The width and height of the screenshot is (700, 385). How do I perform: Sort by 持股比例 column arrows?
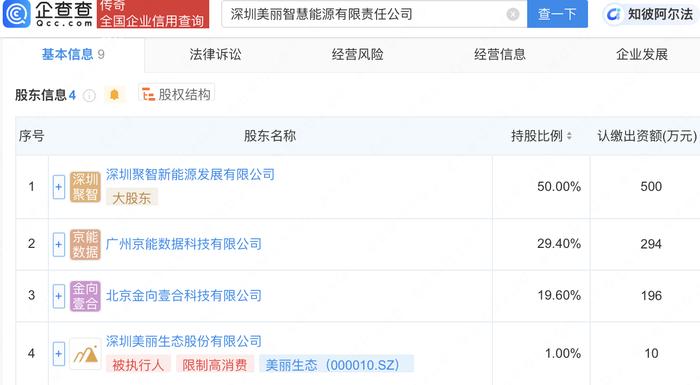[x=569, y=136]
